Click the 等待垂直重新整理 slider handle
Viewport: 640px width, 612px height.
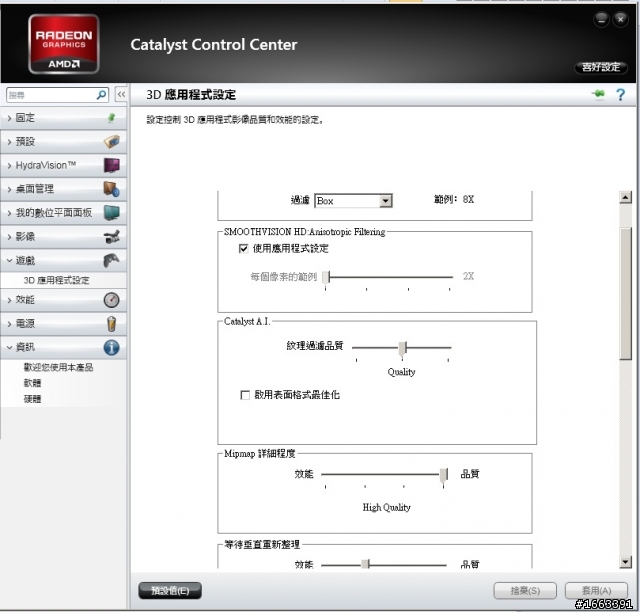tap(366, 565)
